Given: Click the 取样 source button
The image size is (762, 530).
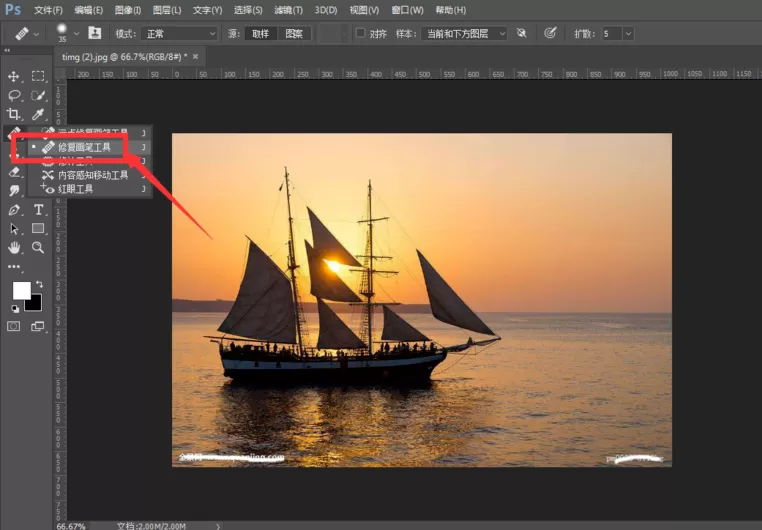Looking at the screenshot, I should pyautogui.click(x=260, y=34).
